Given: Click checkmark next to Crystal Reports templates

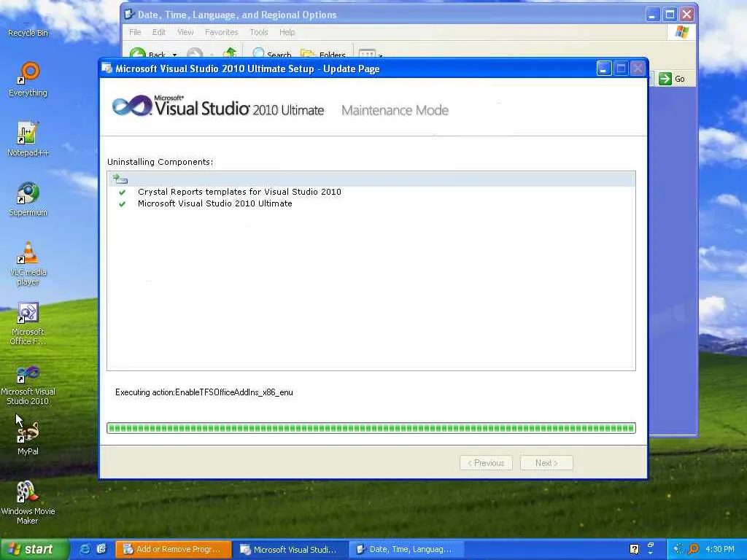Looking at the screenshot, I should 123,192.
